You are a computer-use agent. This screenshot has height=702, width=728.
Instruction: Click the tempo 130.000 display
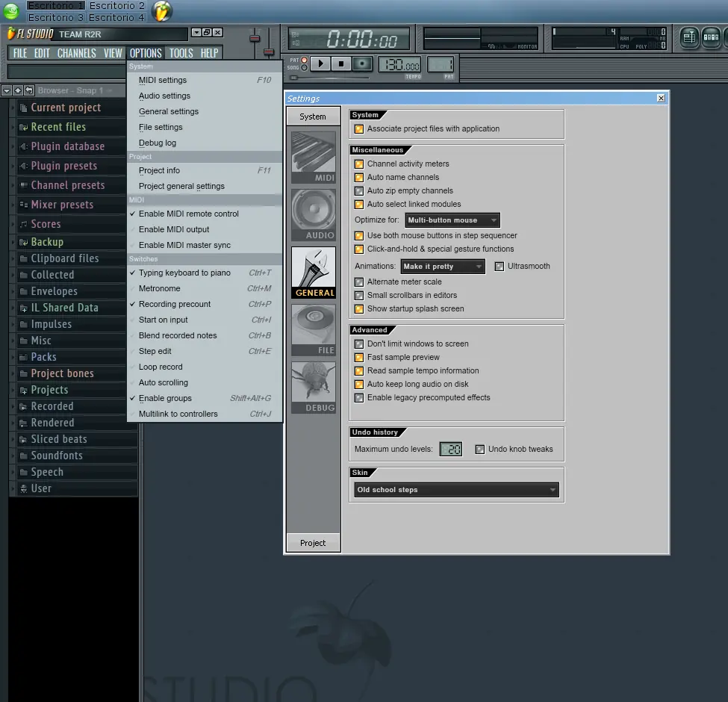coord(400,65)
